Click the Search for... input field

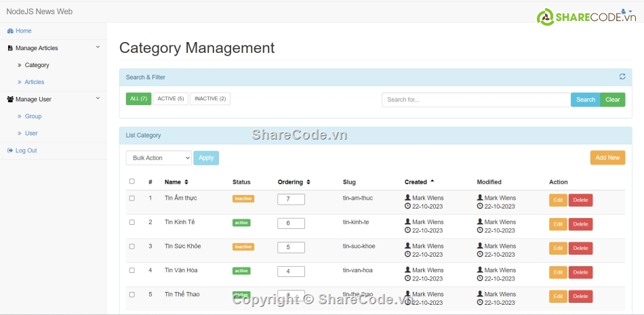point(476,100)
